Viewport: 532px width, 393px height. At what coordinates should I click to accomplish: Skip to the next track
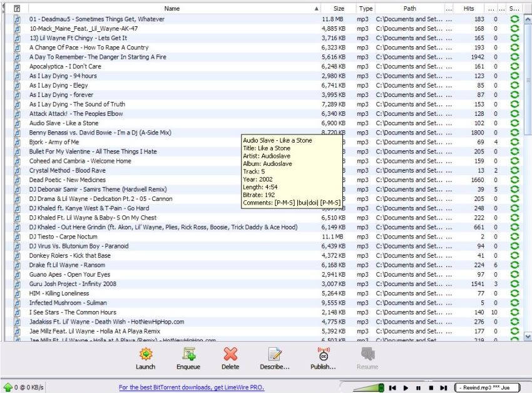tap(443, 388)
